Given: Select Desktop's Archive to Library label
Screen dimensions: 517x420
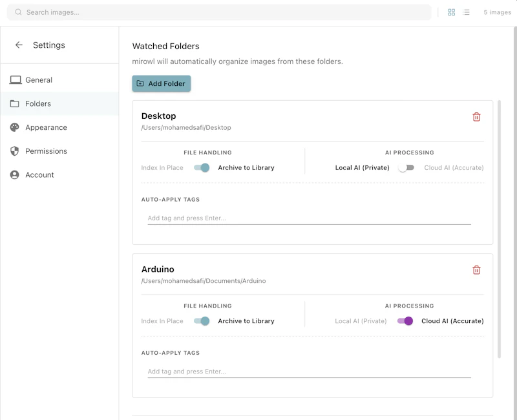Looking at the screenshot, I should click(x=246, y=167).
